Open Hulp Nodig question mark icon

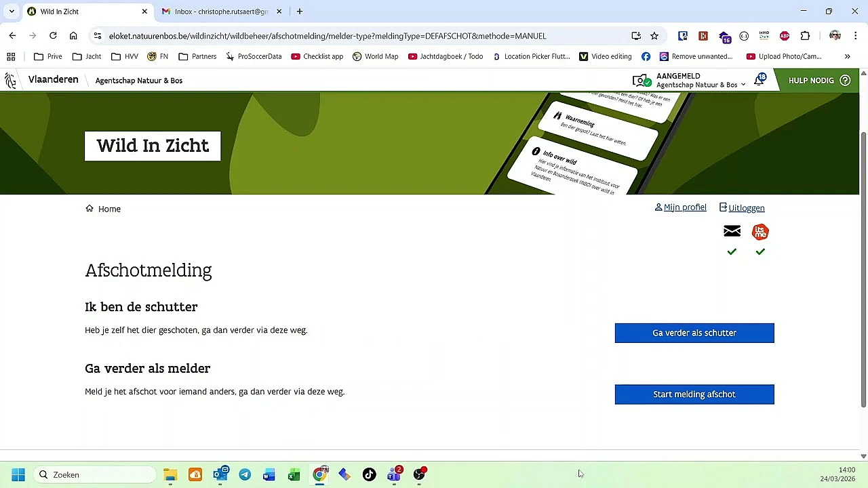pyautogui.click(x=845, y=80)
